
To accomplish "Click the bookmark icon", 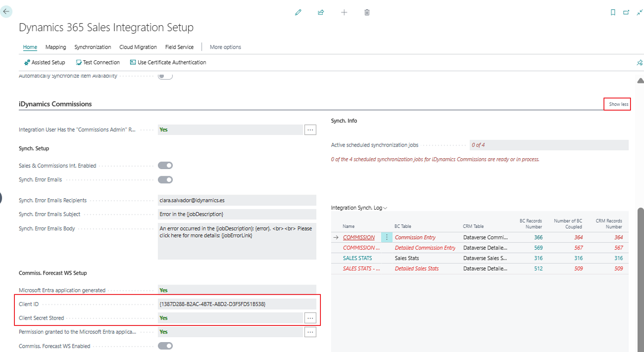I will (x=613, y=13).
